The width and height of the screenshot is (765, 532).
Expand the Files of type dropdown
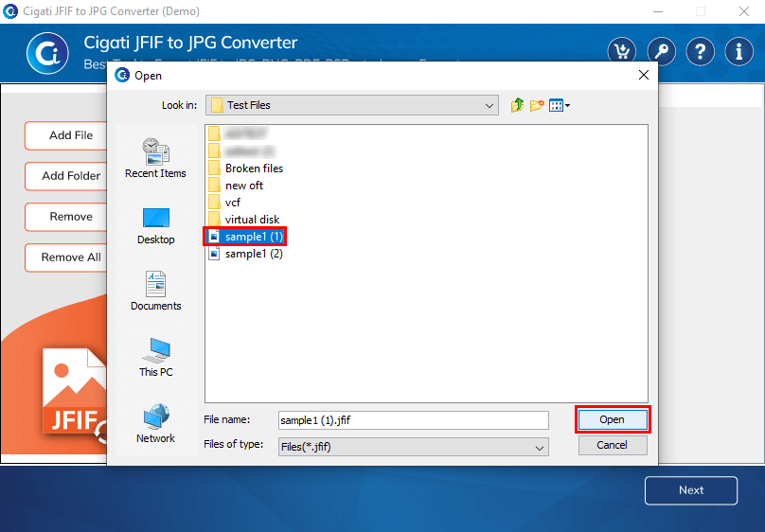[539, 447]
